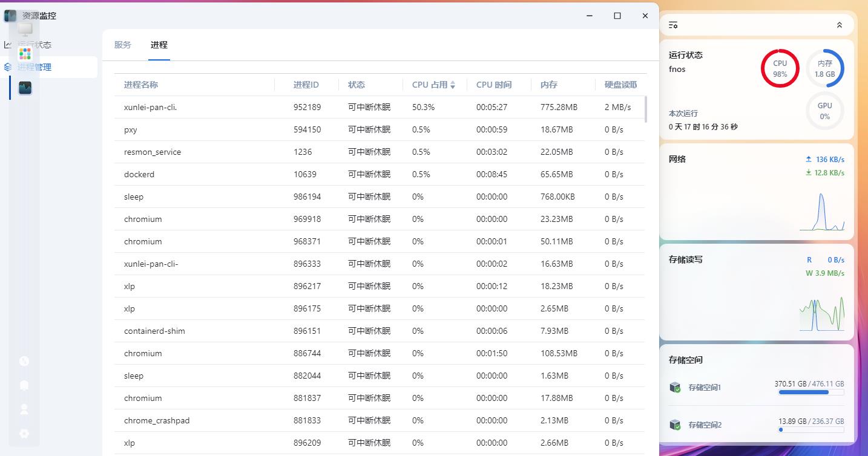Click the 13.89 GB / 236.37 GB text

click(811, 422)
